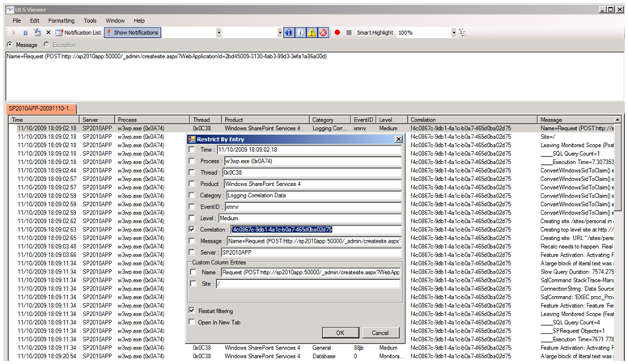Enable the Open In New Tab checkbox
Image resolution: width=628 pixels, height=364 pixels.
click(x=192, y=321)
